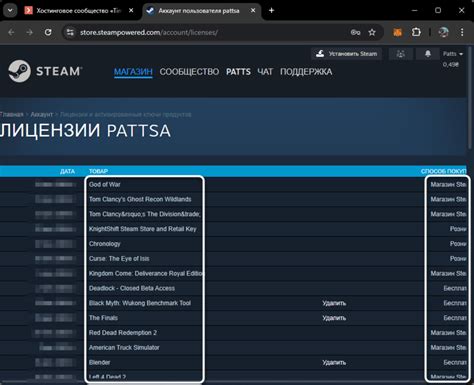Screen dimensions: 474x385
Task: Select the American Truck Simulator entry
Action: (124, 348)
